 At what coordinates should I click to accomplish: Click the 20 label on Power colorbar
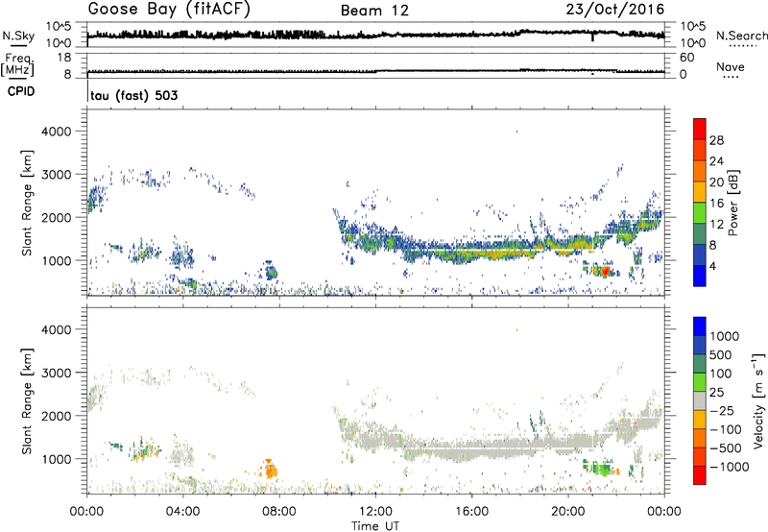tap(716, 182)
